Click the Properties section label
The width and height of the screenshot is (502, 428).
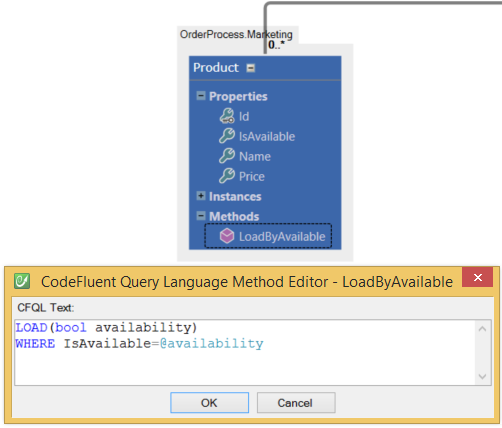click(x=238, y=96)
